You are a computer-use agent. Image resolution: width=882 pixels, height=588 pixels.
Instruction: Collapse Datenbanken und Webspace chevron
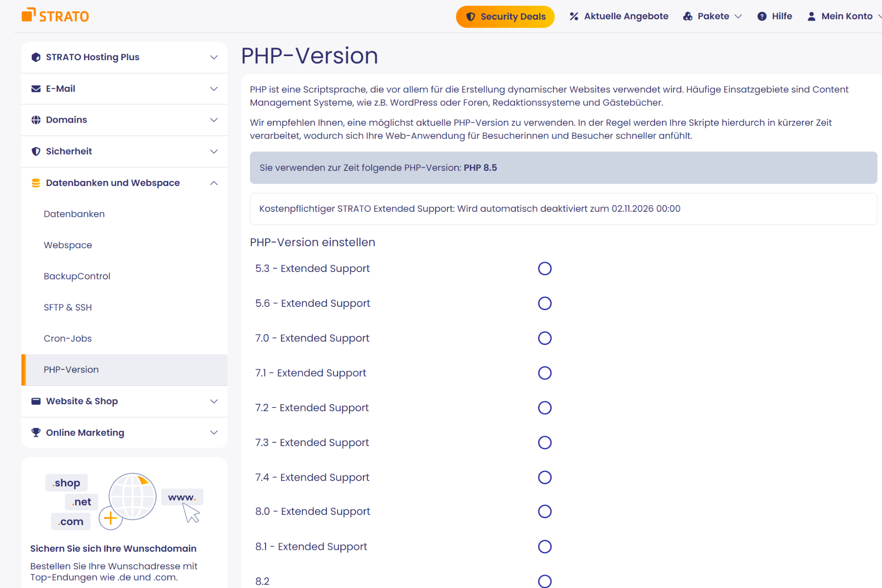214,183
